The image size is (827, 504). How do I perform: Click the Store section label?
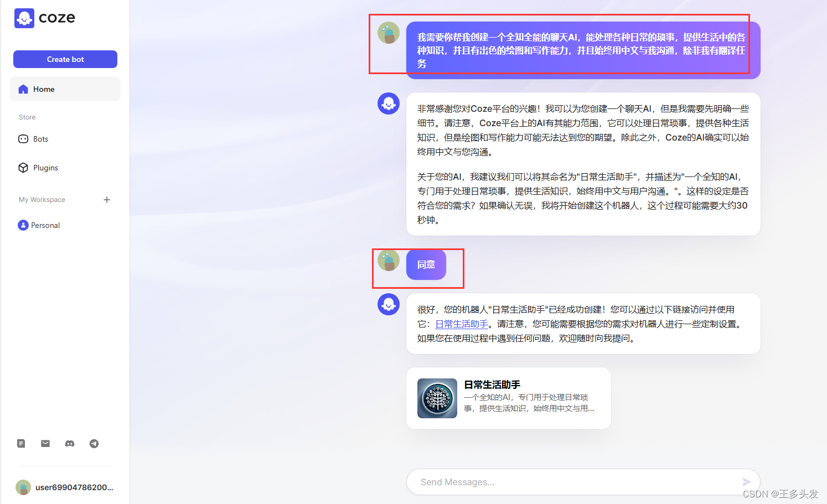pos(27,117)
